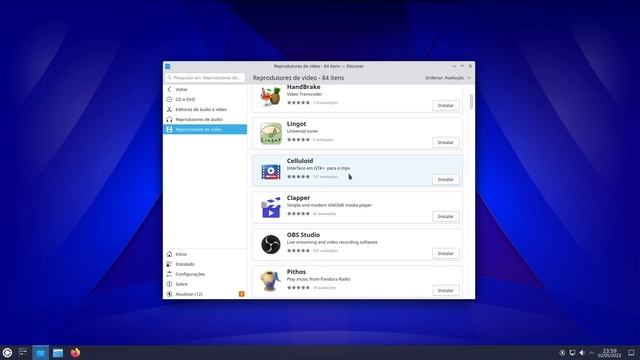Install Celluloid
This screenshot has width=640, height=360.
click(445, 179)
